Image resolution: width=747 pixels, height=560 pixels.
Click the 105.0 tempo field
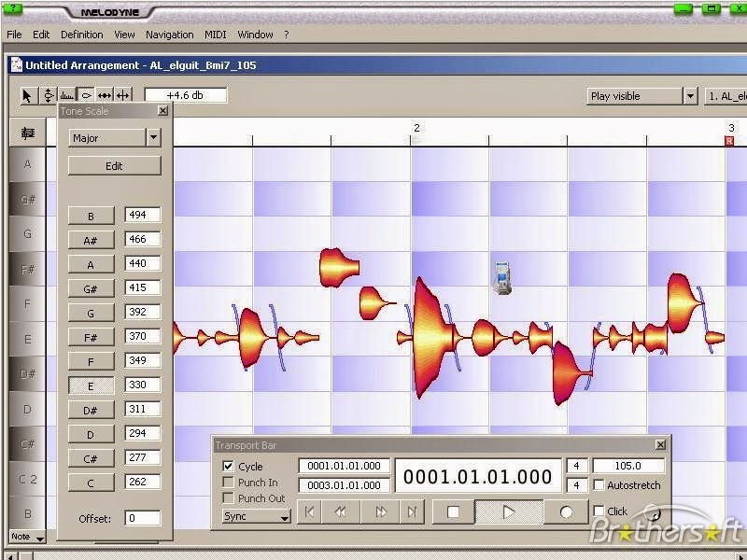click(x=628, y=466)
